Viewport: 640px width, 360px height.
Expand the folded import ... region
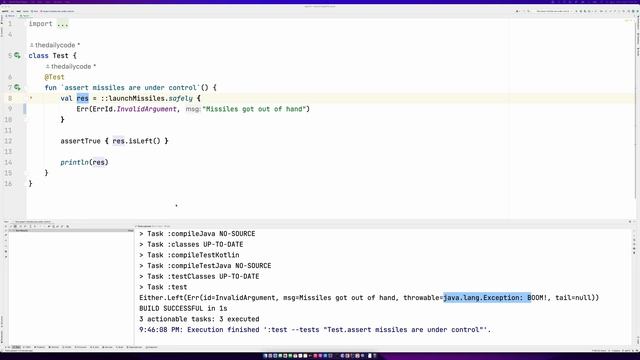pos(63,24)
